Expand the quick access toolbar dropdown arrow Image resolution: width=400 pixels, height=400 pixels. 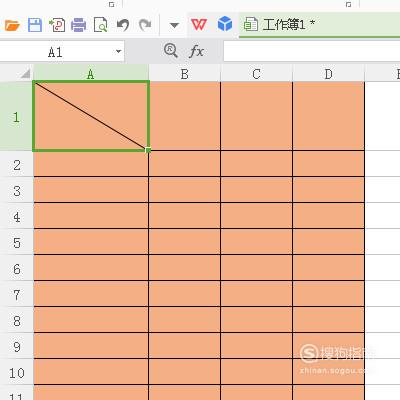tap(174, 25)
